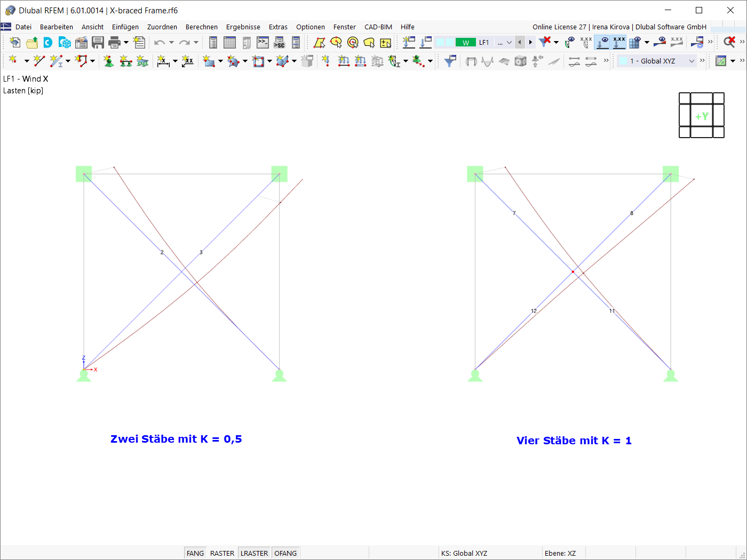Click the cancel search magnifier icon
Screen dimensions: 747x560
coord(729,42)
